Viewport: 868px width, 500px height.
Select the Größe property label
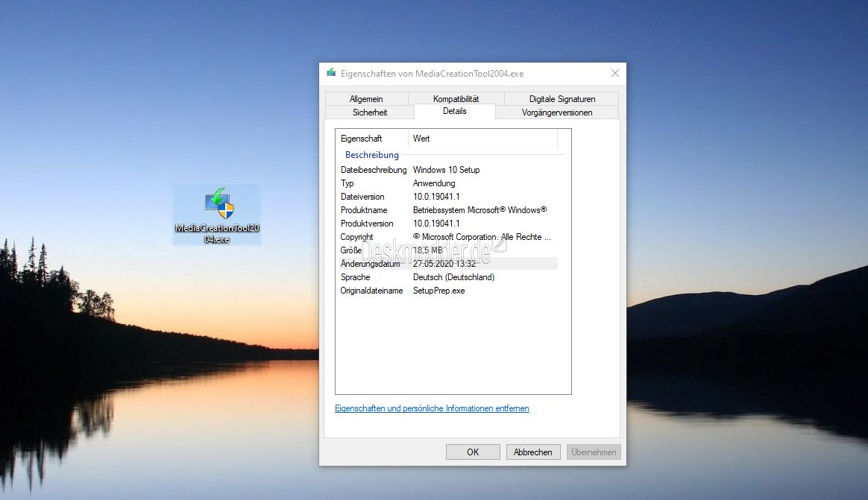coord(351,250)
